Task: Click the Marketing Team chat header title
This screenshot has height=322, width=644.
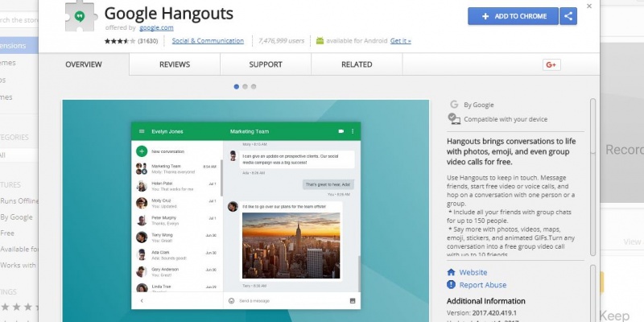Action: pos(250,131)
